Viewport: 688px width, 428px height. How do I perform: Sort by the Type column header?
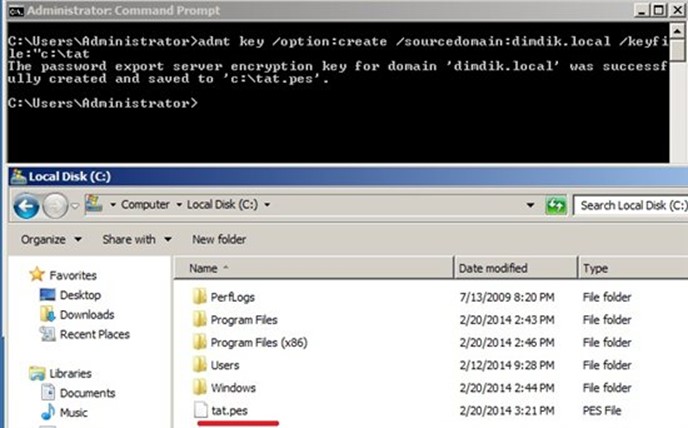(x=633, y=268)
